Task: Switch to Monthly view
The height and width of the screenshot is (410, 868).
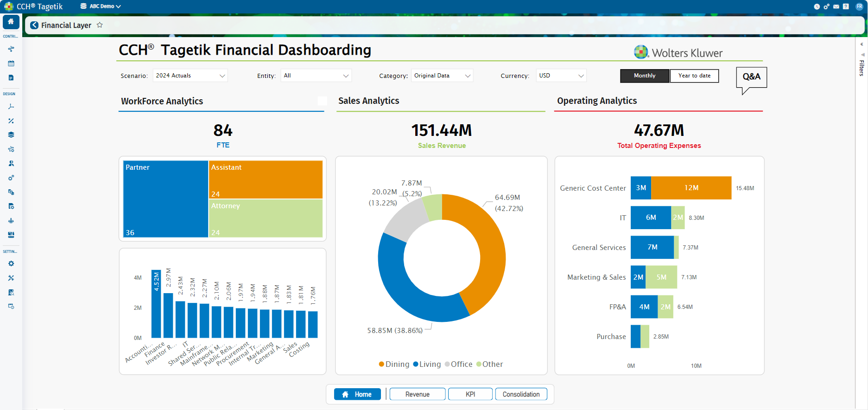Action: pyautogui.click(x=644, y=76)
